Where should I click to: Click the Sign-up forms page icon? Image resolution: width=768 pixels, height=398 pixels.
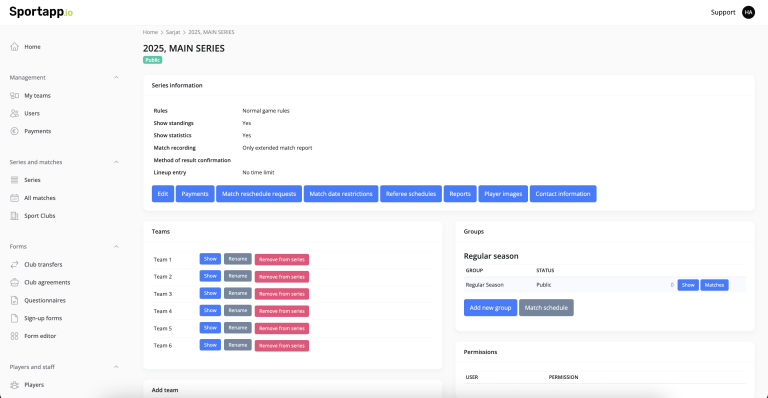pos(14,318)
